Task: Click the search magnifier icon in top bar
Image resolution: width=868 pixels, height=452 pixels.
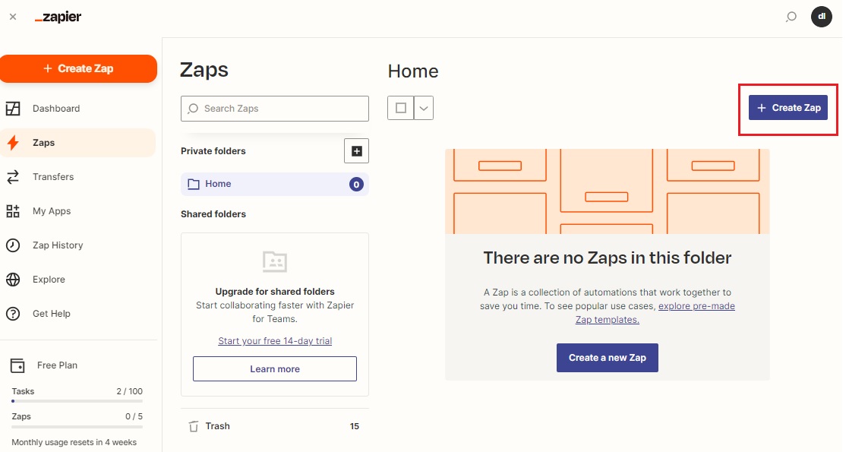Action: point(791,17)
